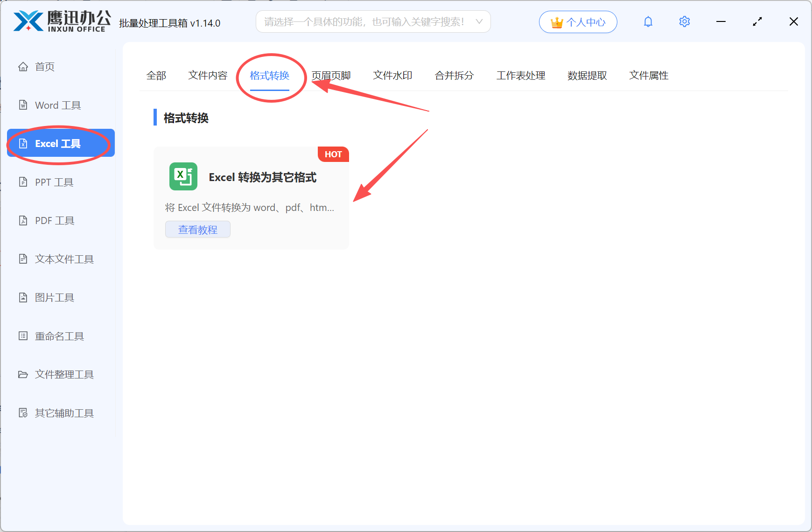Image resolution: width=812 pixels, height=532 pixels.
Task: Select 文本文件工具 in the sidebar
Action: 64,259
